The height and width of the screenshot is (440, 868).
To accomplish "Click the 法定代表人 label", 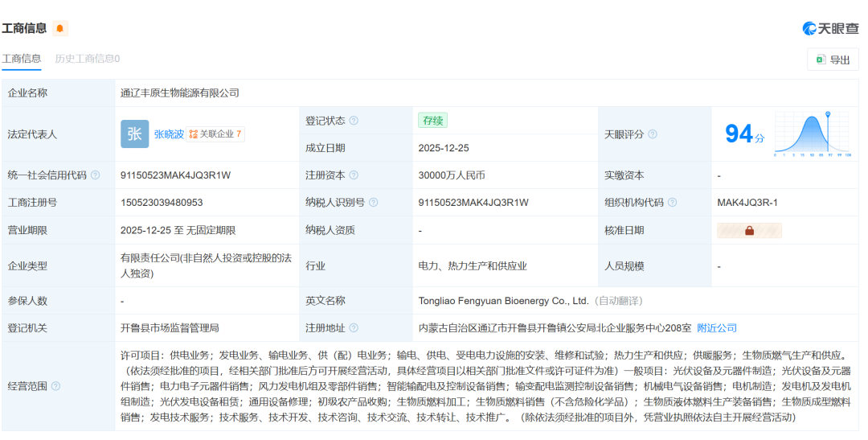I will (x=32, y=134).
